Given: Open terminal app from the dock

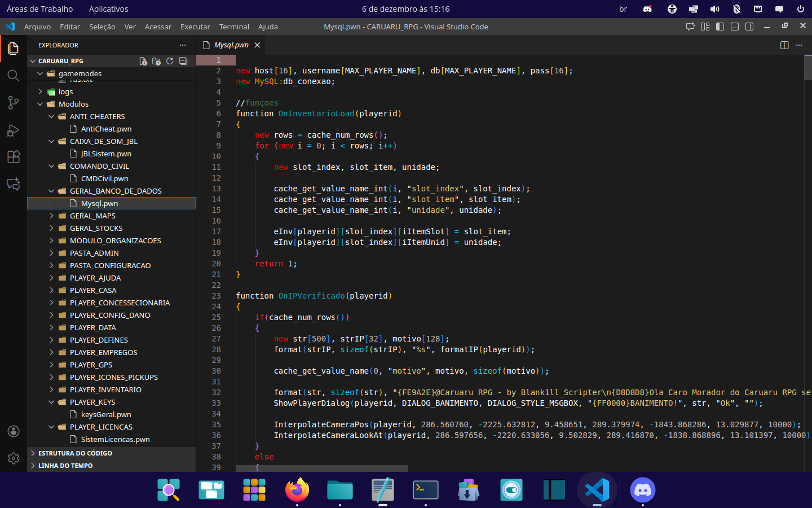Looking at the screenshot, I should pos(426,490).
